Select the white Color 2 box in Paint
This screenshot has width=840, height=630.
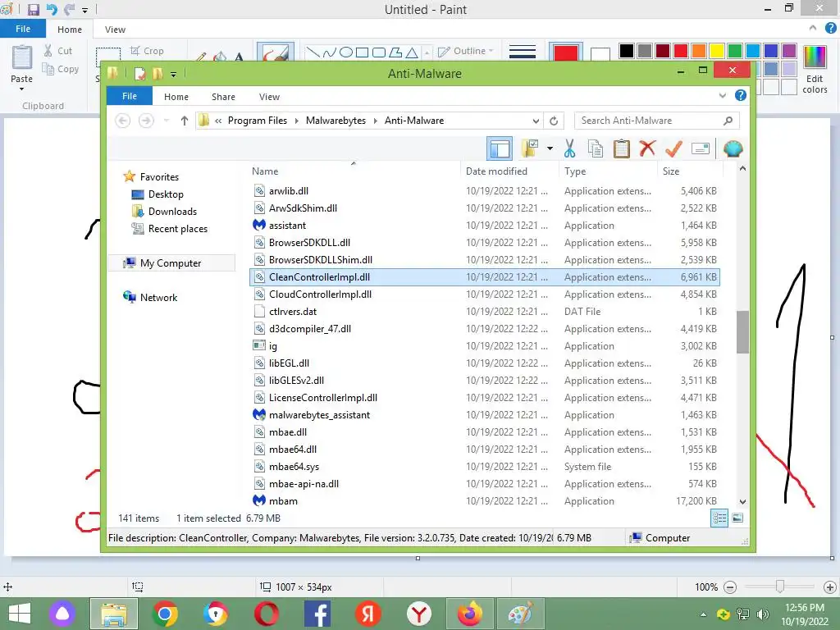click(x=600, y=53)
